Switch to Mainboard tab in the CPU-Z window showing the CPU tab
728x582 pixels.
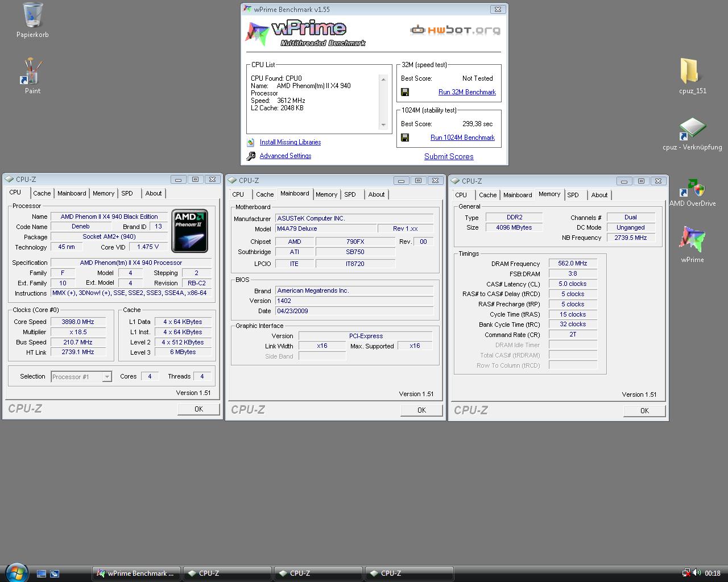tap(72, 193)
